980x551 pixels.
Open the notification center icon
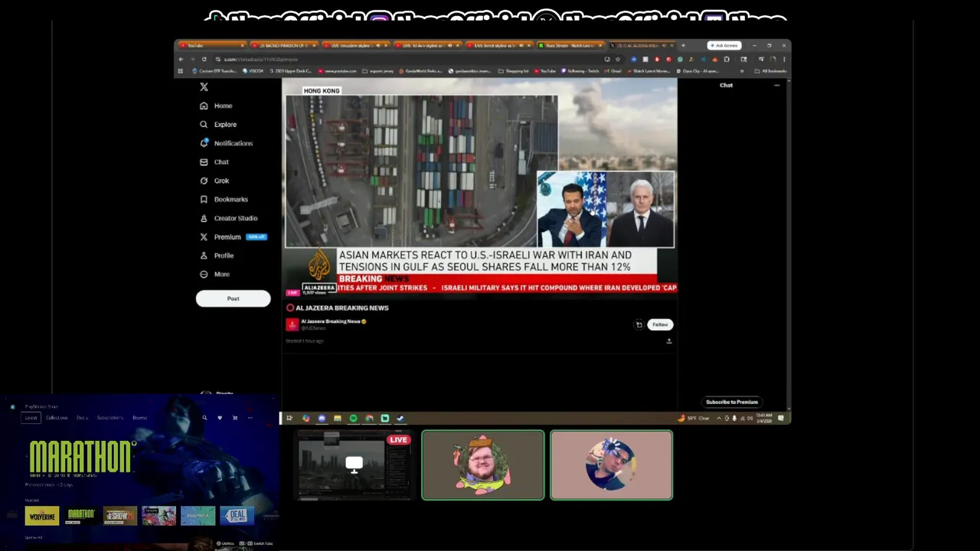coord(782,418)
